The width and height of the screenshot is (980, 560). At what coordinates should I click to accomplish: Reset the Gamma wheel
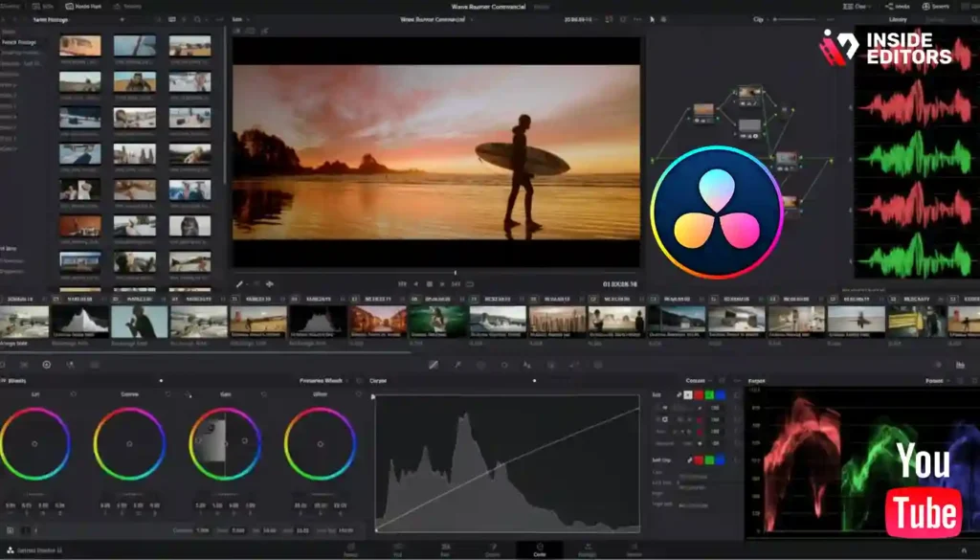tap(167, 394)
